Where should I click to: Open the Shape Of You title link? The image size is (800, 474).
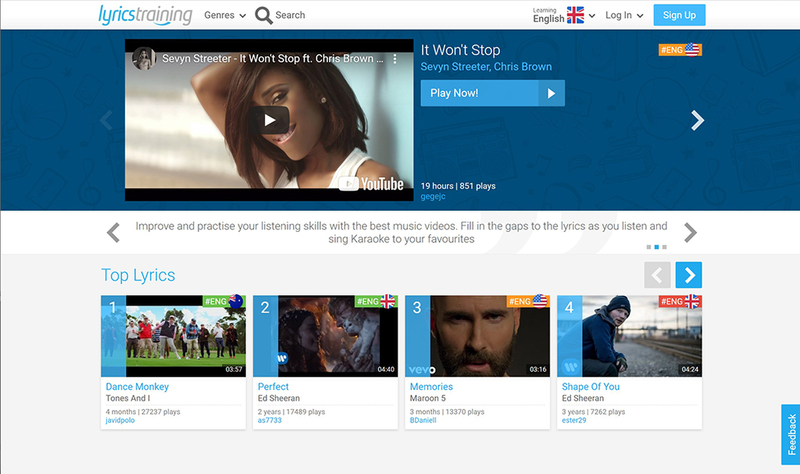pyautogui.click(x=591, y=387)
